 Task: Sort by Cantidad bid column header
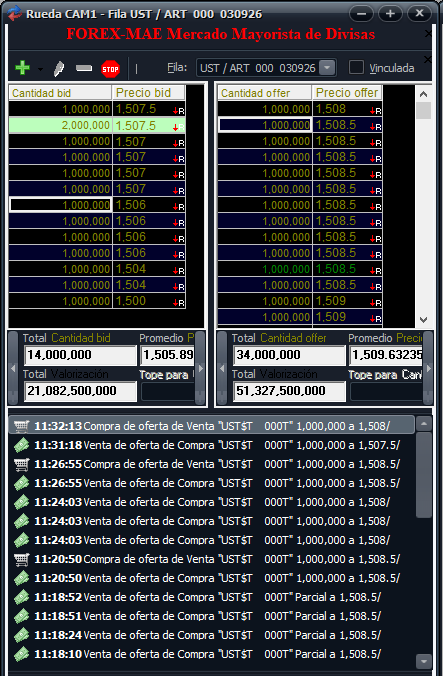point(60,93)
